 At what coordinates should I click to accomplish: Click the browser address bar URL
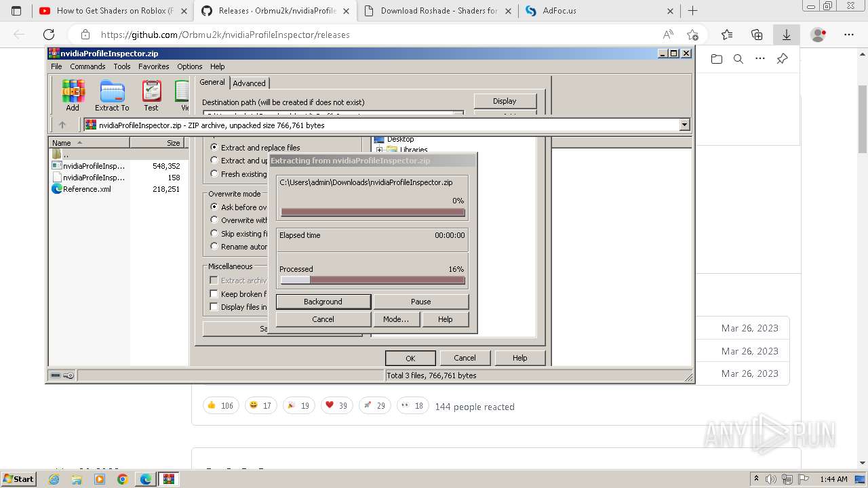pos(225,35)
